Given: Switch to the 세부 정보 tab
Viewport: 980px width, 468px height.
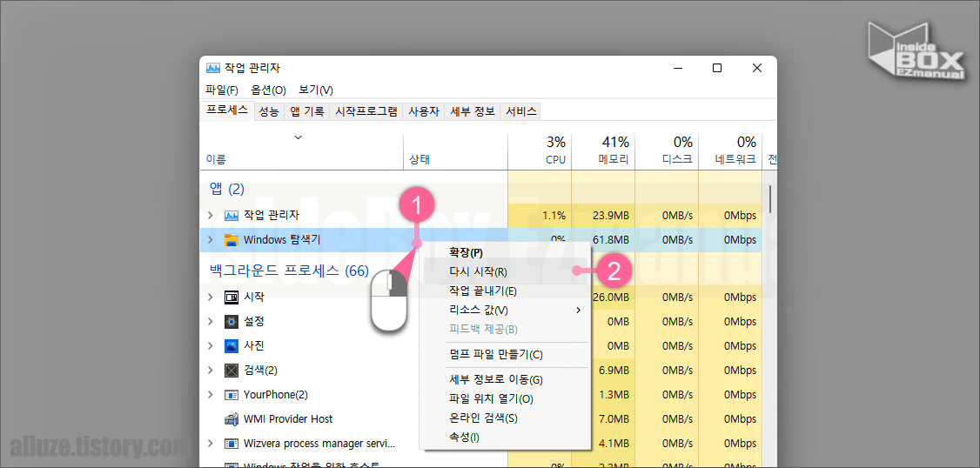Looking at the screenshot, I should [x=473, y=112].
